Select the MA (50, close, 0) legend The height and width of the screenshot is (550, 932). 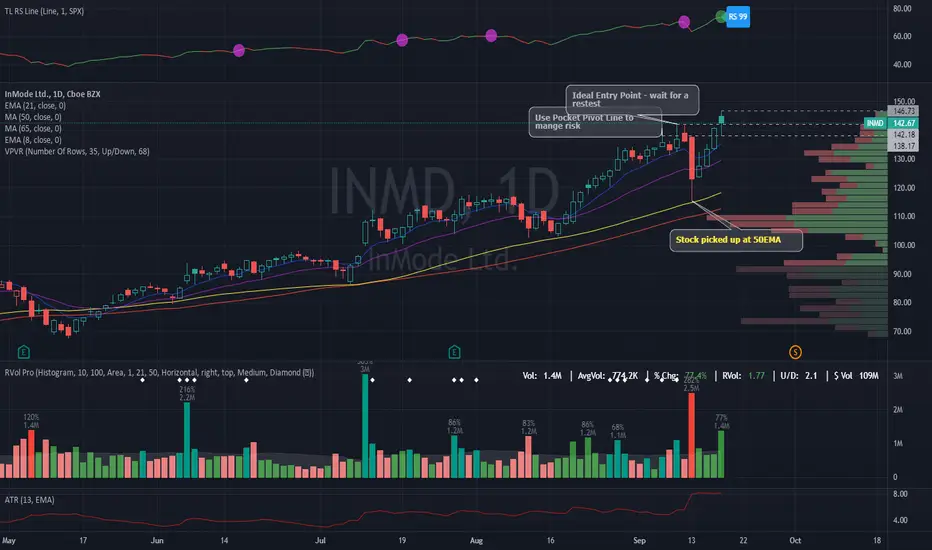[x=33, y=117]
